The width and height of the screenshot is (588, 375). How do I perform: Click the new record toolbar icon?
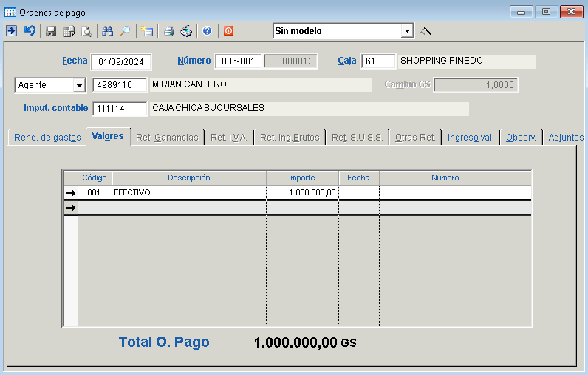147,31
